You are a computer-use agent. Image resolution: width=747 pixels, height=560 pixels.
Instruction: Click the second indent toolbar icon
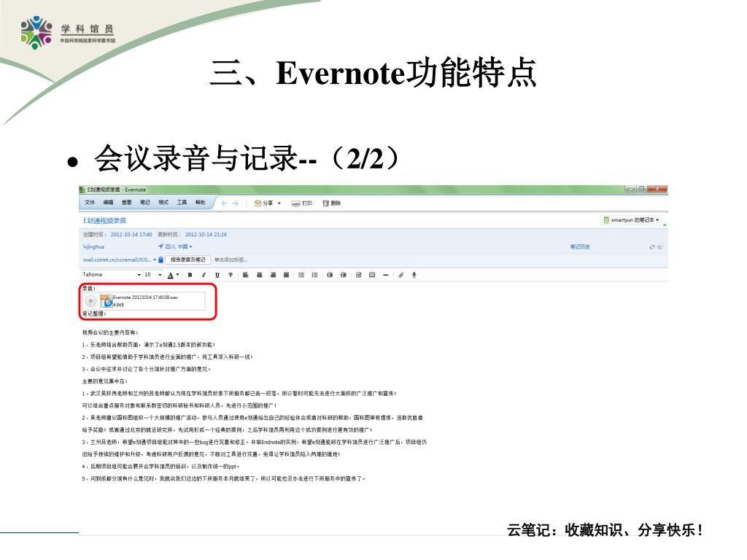pyautogui.click(x=343, y=275)
